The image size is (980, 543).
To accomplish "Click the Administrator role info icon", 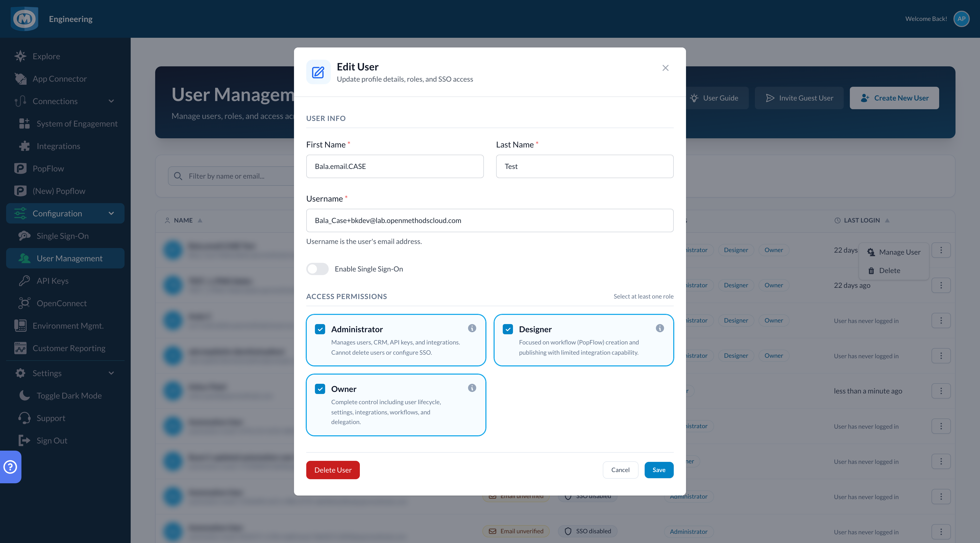I will (x=472, y=328).
